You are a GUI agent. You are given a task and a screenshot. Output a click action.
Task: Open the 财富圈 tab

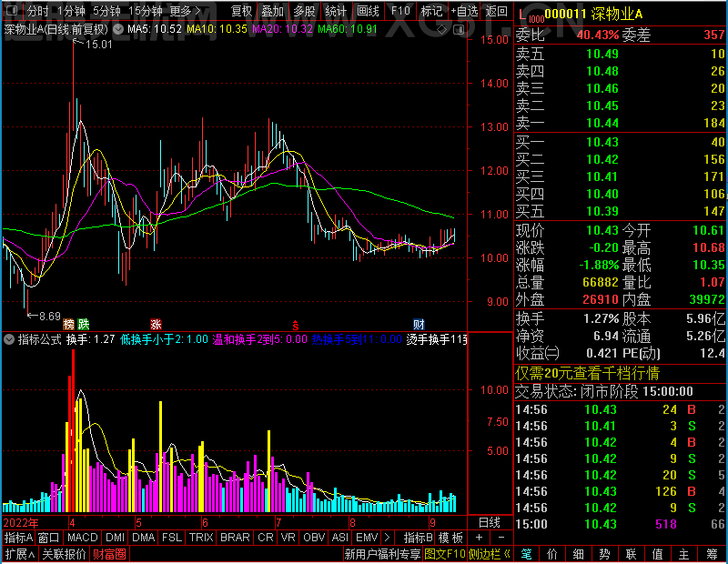(109, 554)
